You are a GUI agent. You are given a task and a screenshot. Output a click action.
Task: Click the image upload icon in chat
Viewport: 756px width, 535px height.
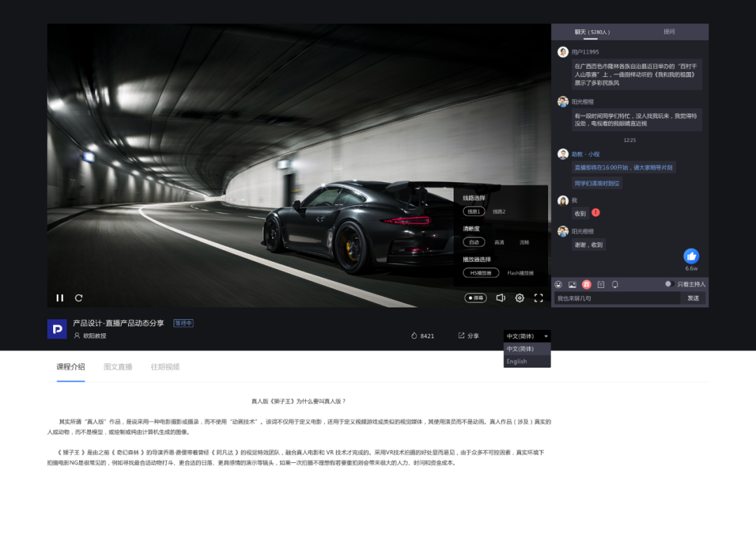[x=573, y=284]
